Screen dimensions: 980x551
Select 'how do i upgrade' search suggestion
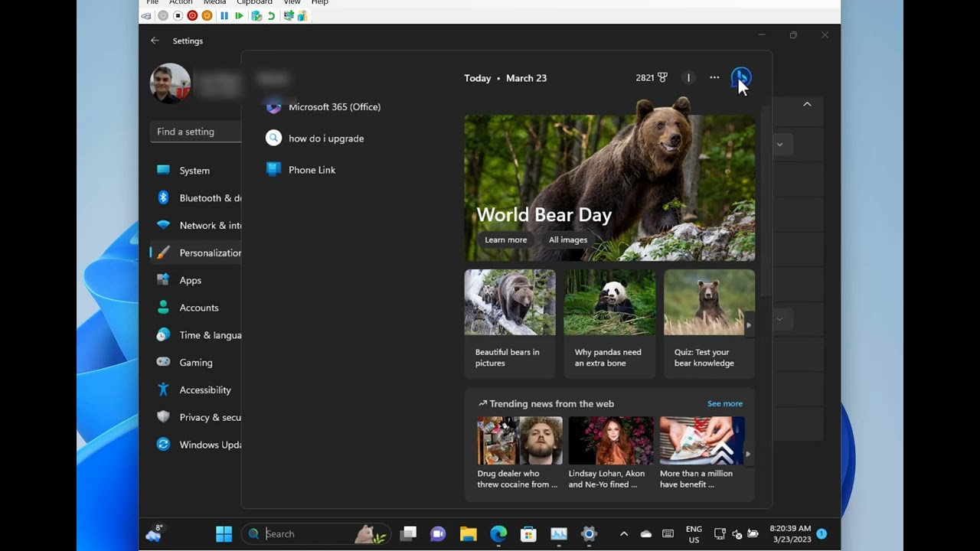pos(315,139)
